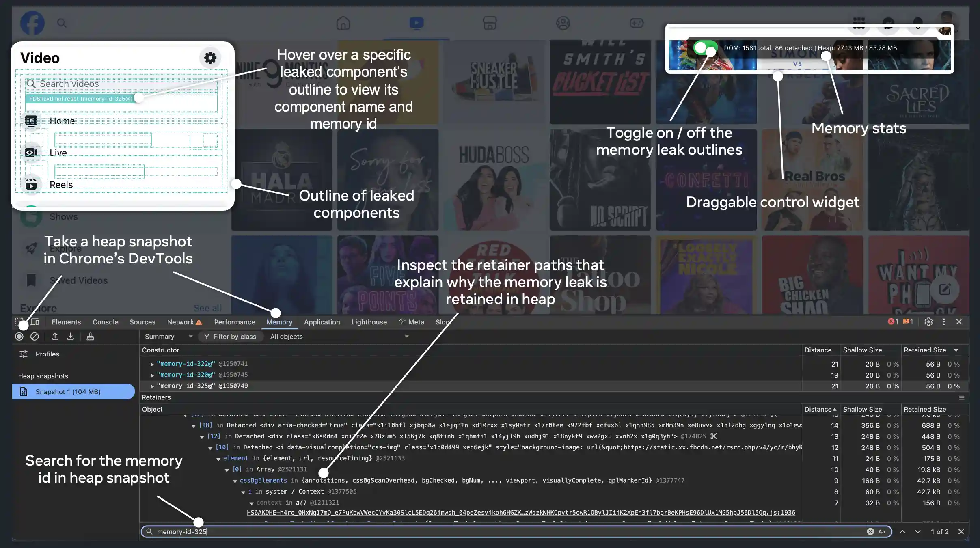The height and width of the screenshot is (548, 980).
Task: Open DevTools settings gear icon
Action: click(928, 322)
